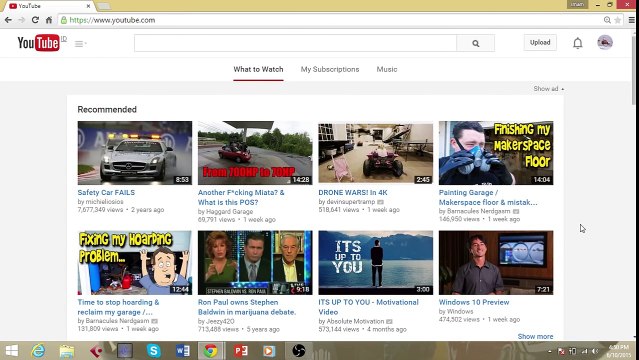Viewport: 639px width, 360px height.
Task: Open a new browser tab
Action: 104,6
